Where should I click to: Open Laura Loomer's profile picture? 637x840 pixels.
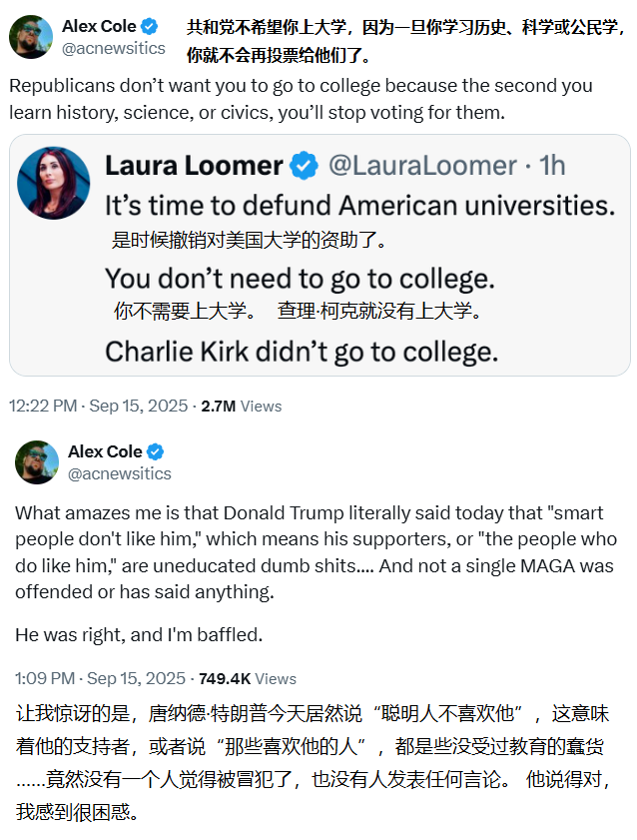54,183
